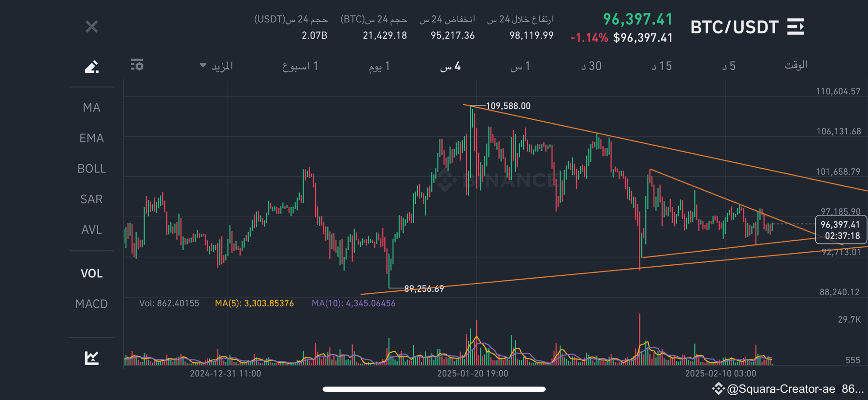Click the 24h low value 95,217.36
The image size is (868, 400).
click(453, 35)
